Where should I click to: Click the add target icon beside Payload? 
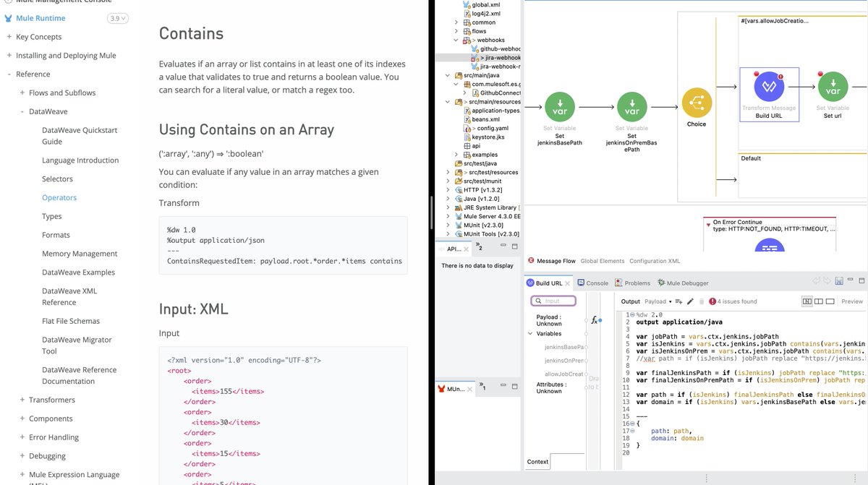(x=678, y=301)
